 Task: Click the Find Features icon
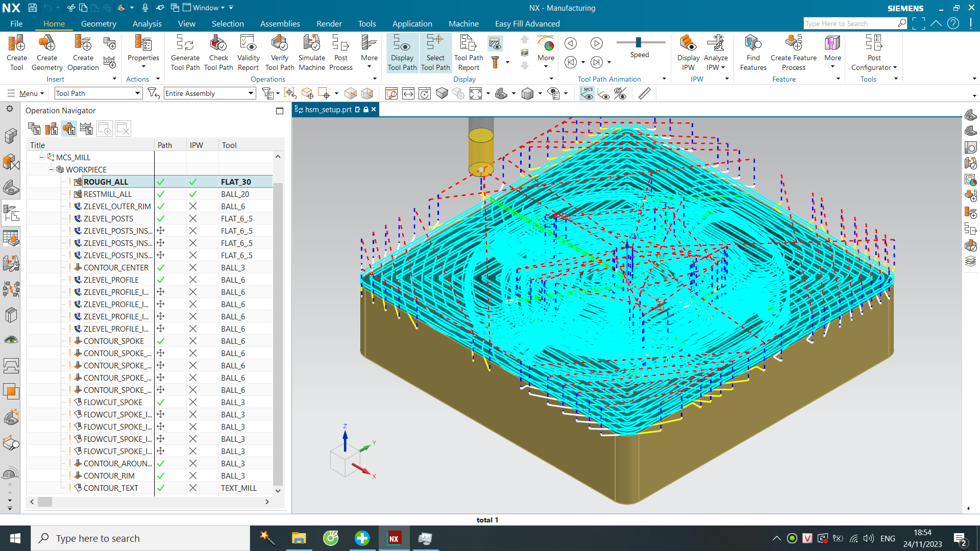tap(753, 53)
